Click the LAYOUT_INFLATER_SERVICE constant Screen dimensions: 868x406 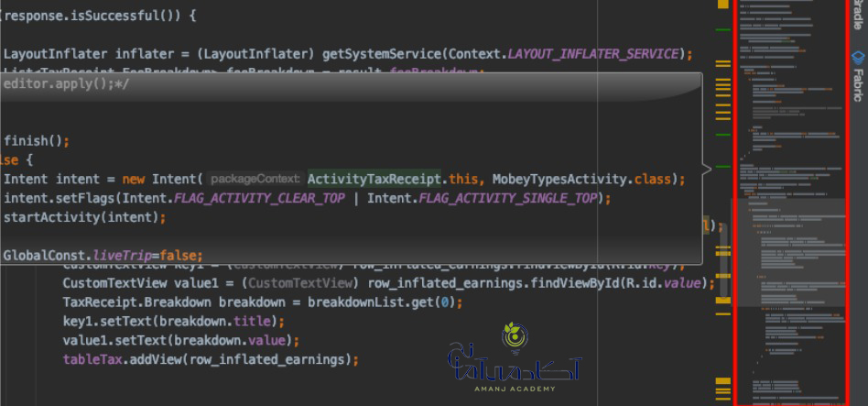593,54
